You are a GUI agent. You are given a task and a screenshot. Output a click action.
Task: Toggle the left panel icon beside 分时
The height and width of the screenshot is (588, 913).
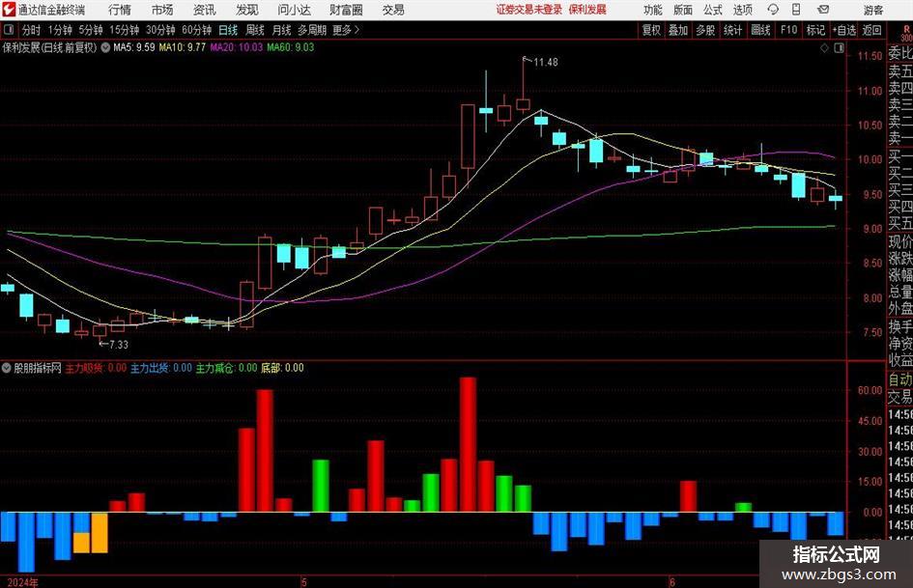coord(8,30)
